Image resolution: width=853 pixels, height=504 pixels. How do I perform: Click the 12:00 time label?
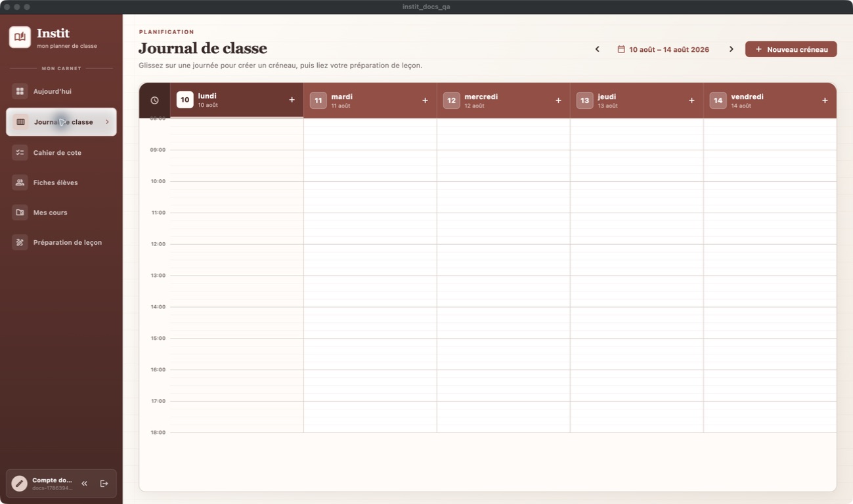click(158, 244)
